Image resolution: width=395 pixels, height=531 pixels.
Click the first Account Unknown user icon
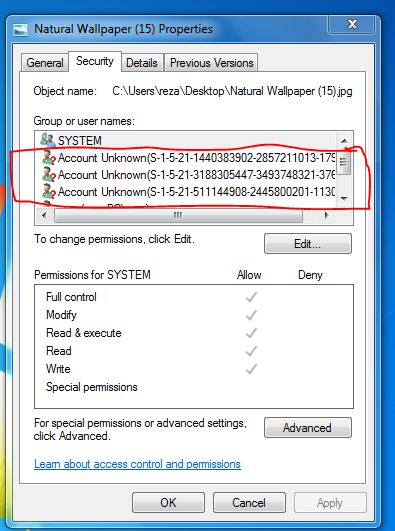click(48, 158)
